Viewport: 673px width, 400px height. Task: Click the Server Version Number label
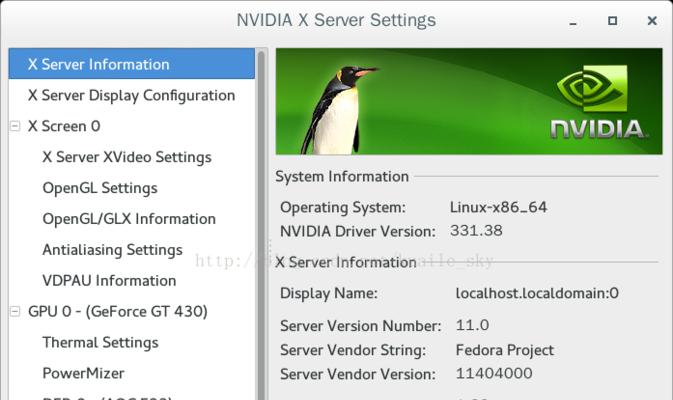pos(361,326)
